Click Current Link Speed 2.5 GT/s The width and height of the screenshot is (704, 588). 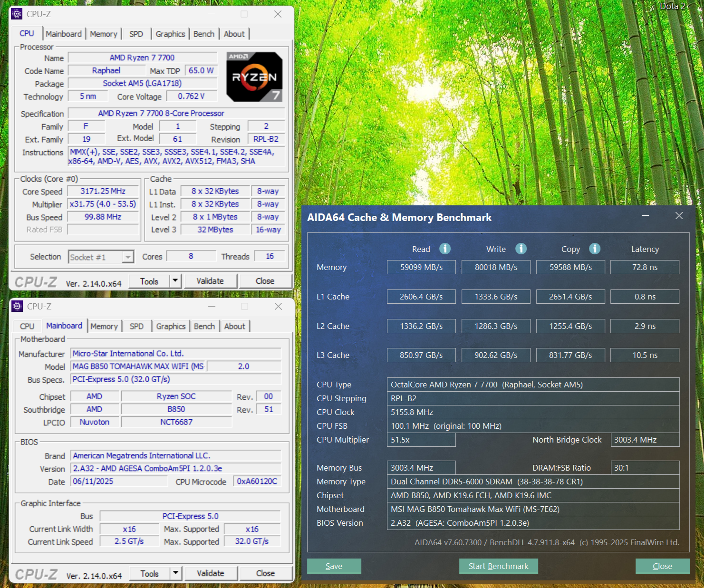pyautogui.click(x=129, y=541)
